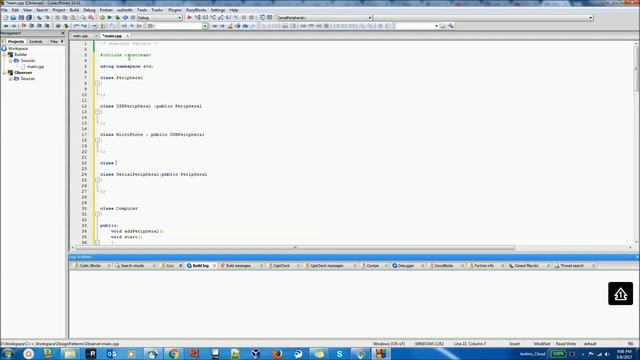Open the Search menu
Viewport: 640px width, 360px height.
[42, 10]
